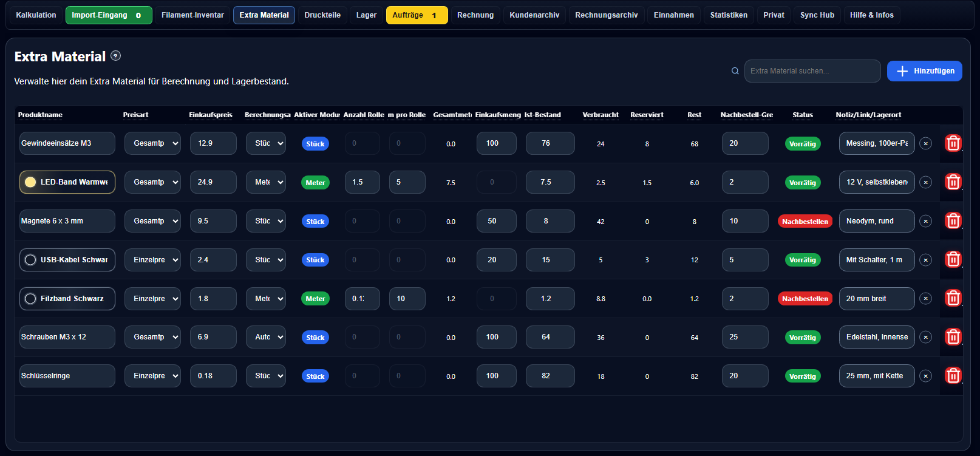Click the Meter mode badge for LED-Band
The image size is (980, 456).
coord(315,183)
